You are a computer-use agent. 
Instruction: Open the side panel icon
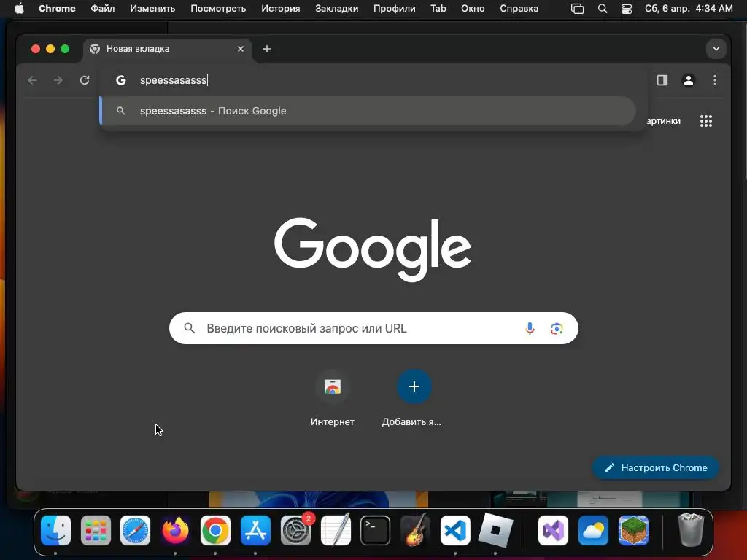[662, 80]
